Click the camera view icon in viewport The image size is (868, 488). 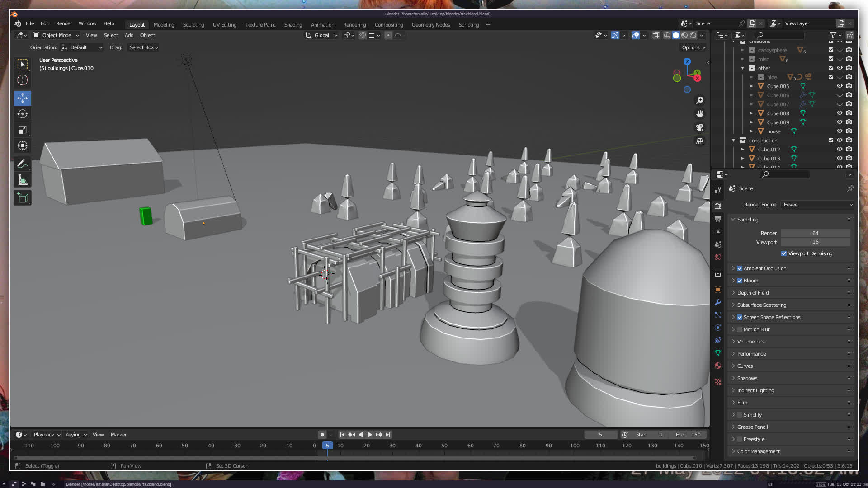[x=700, y=127]
